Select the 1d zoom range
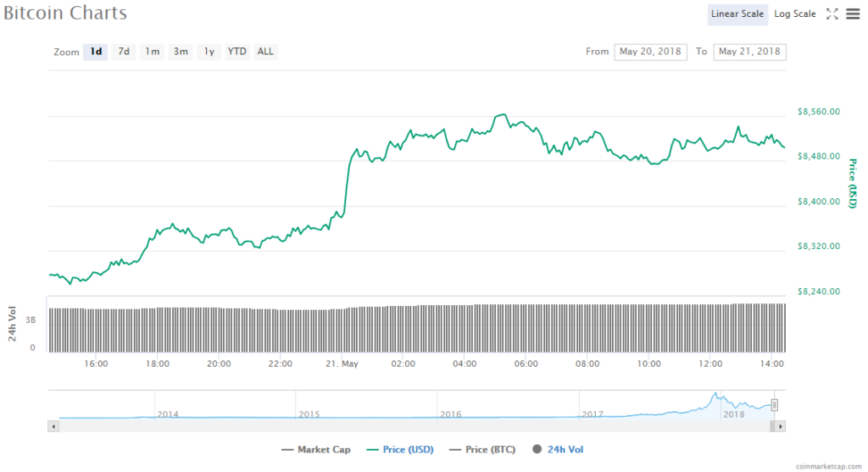Image resolution: width=868 pixels, height=472 pixels. 96,52
